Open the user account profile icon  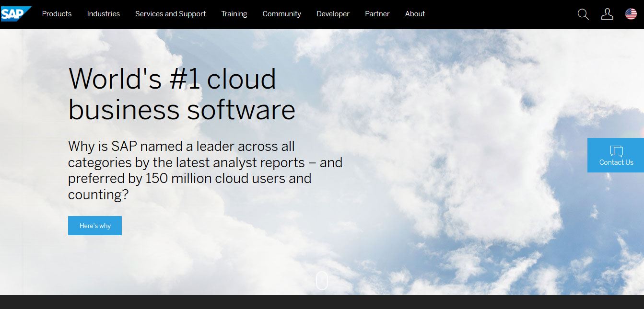coord(607,14)
